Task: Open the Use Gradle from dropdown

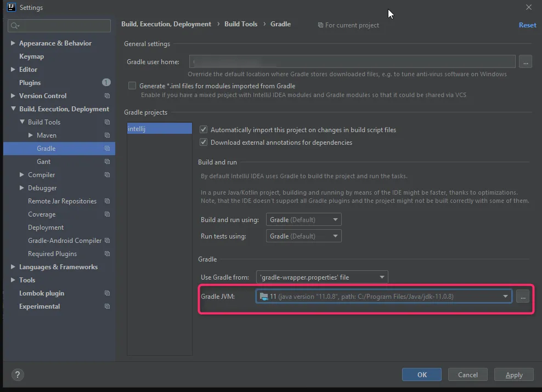Action: [x=322, y=277]
